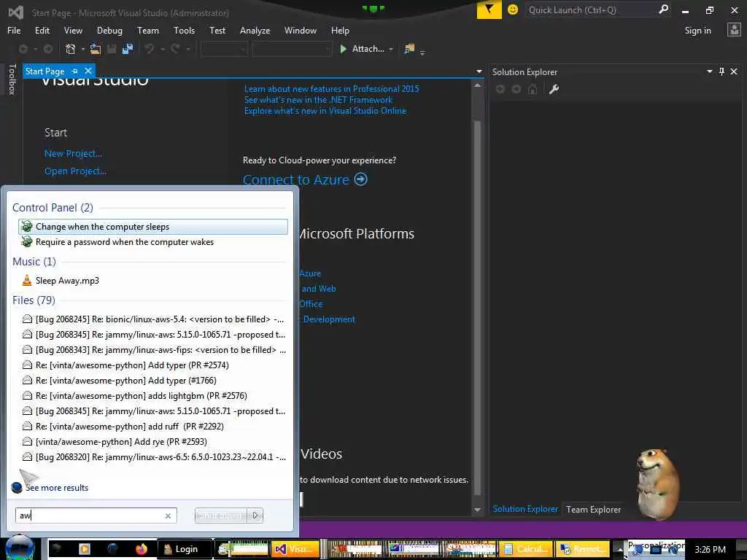
Task: Switch to the Team Explorer tab
Action: pos(593,510)
